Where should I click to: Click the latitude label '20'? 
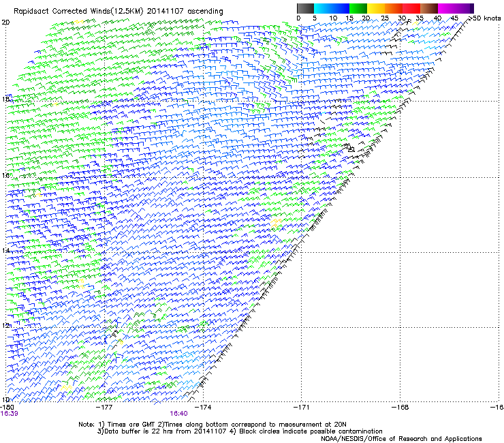[x=5, y=22]
